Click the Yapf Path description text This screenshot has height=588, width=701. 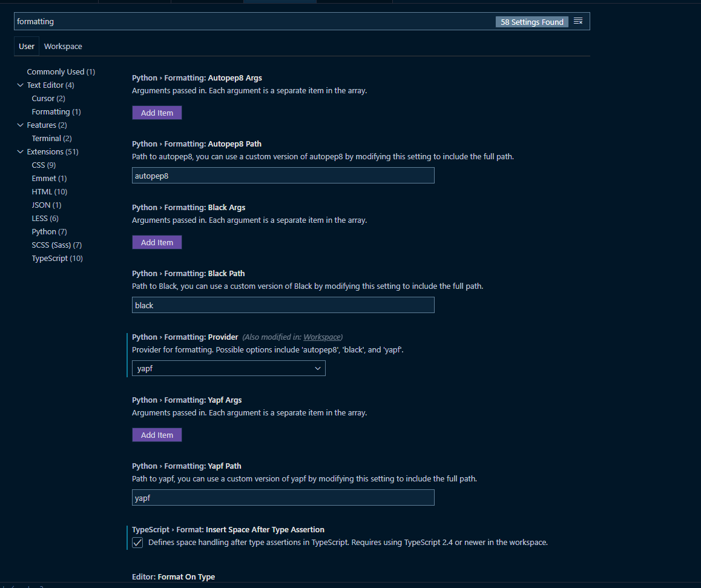[304, 479]
